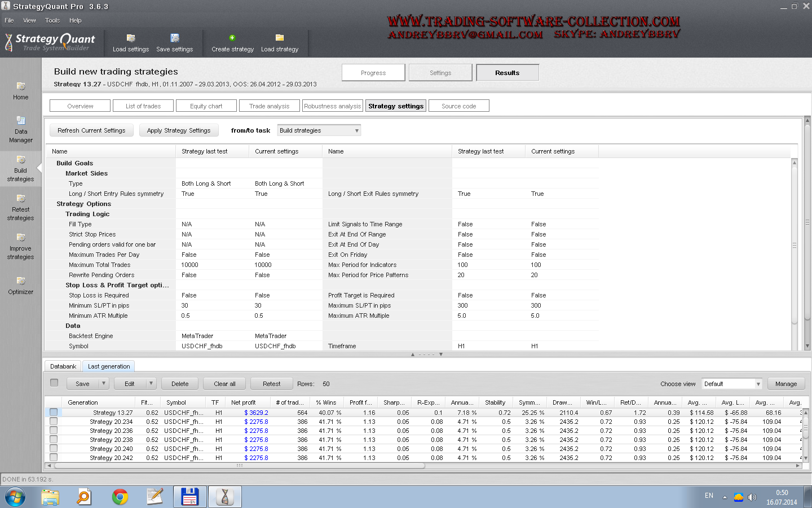Tick the checkbox for Strategy 13.27
812x508 pixels.
(x=54, y=413)
